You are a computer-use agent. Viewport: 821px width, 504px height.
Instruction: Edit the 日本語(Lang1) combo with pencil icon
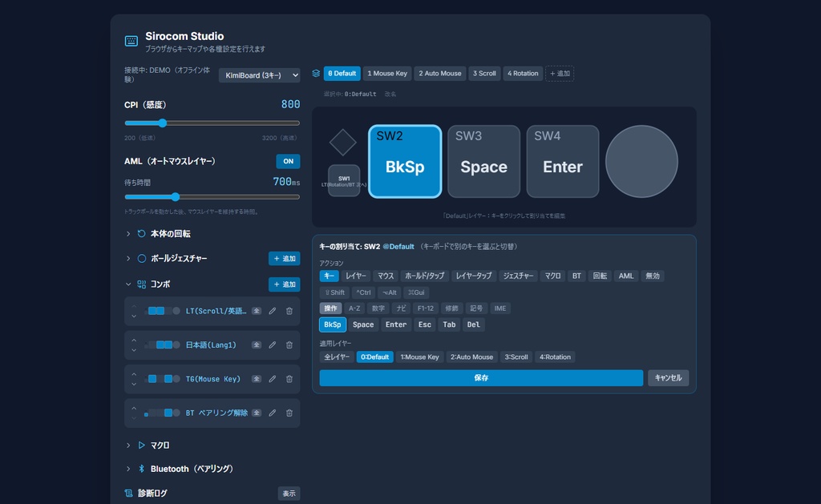point(273,345)
